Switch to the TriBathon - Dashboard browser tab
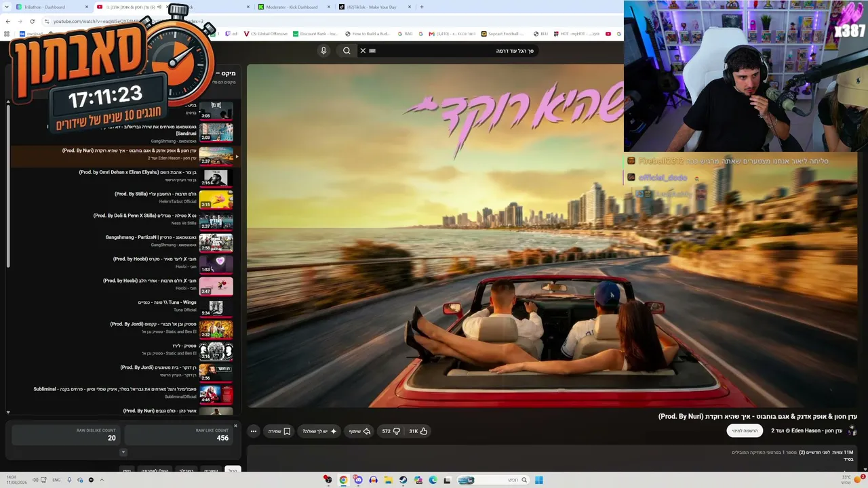The image size is (868, 488). coord(53,7)
